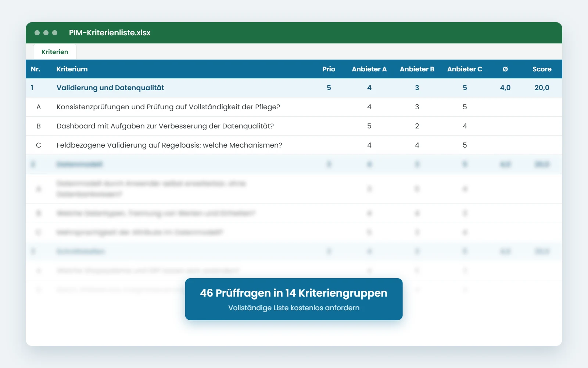Click the Anbieter C column header
Viewport: 588px width, 368px height.
coord(465,69)
